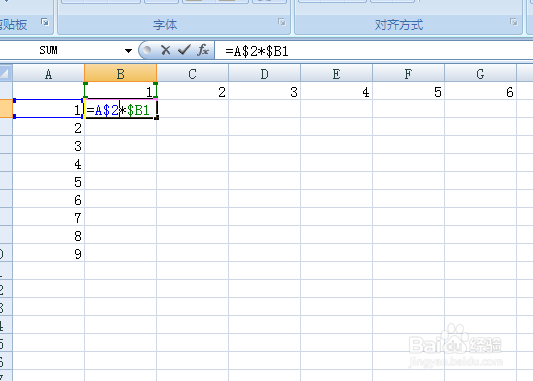Viewport: 533px width, 381px height.
Task: Click the 对齐方式 ribbon group label
Action: point(399,25)
